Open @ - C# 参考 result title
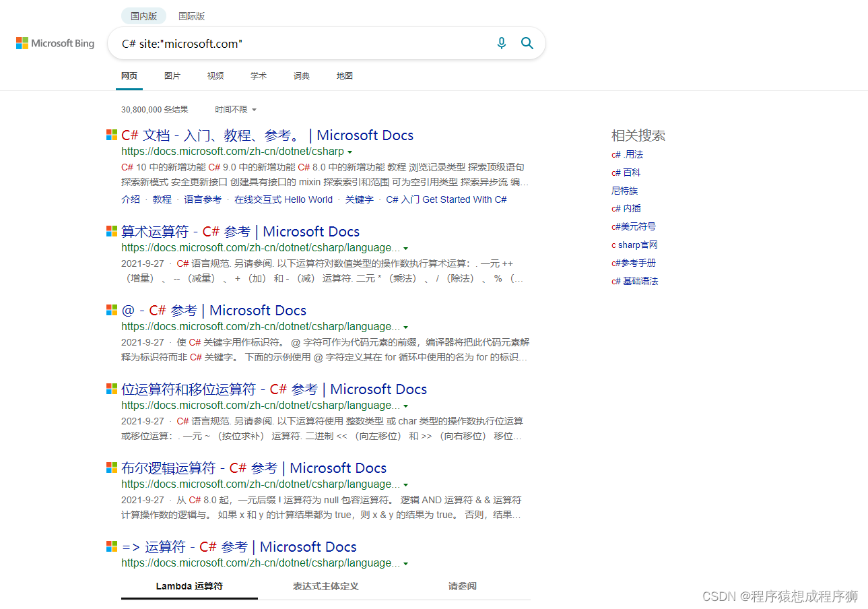 pos(213,311)
